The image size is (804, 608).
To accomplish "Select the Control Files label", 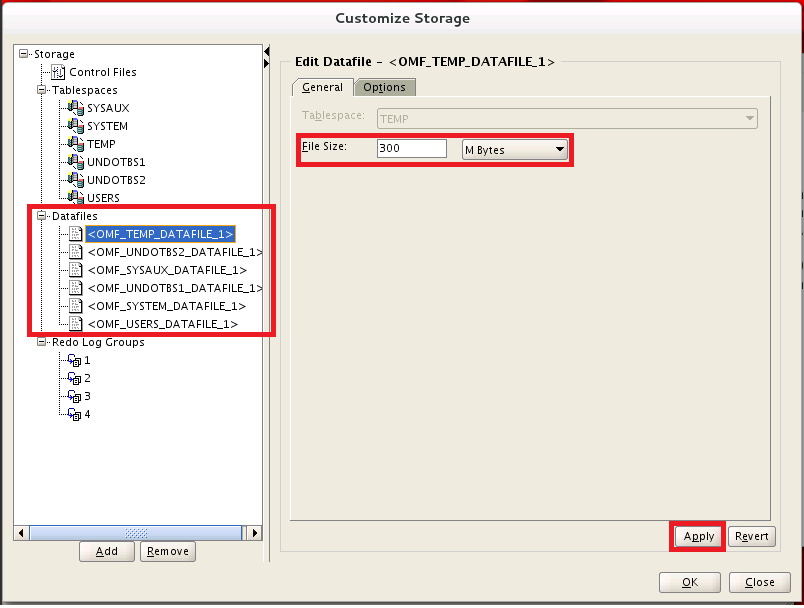I will (x=103, y=72).
